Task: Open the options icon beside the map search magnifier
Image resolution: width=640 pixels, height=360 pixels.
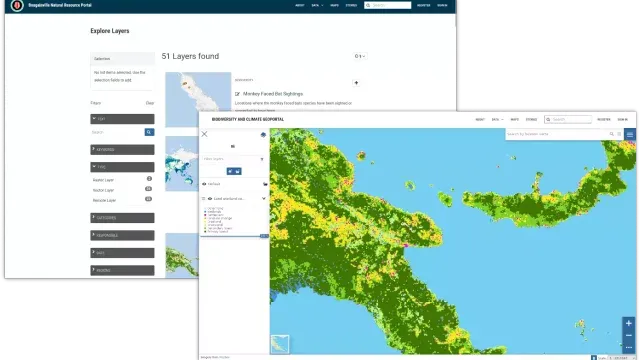Action: click(x=619, y=134)
